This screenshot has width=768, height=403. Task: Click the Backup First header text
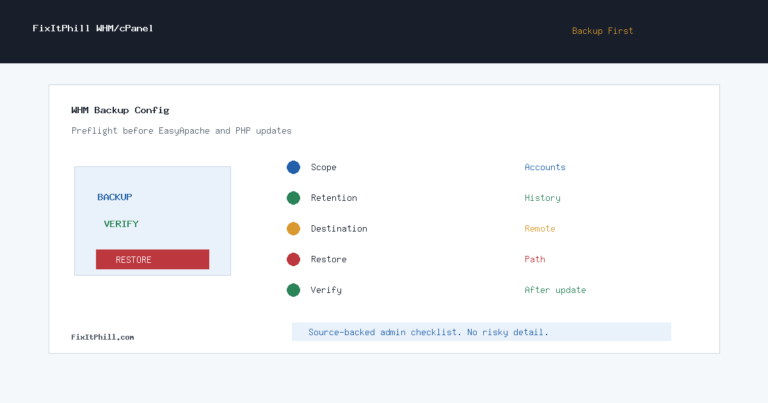coord(602,31)
